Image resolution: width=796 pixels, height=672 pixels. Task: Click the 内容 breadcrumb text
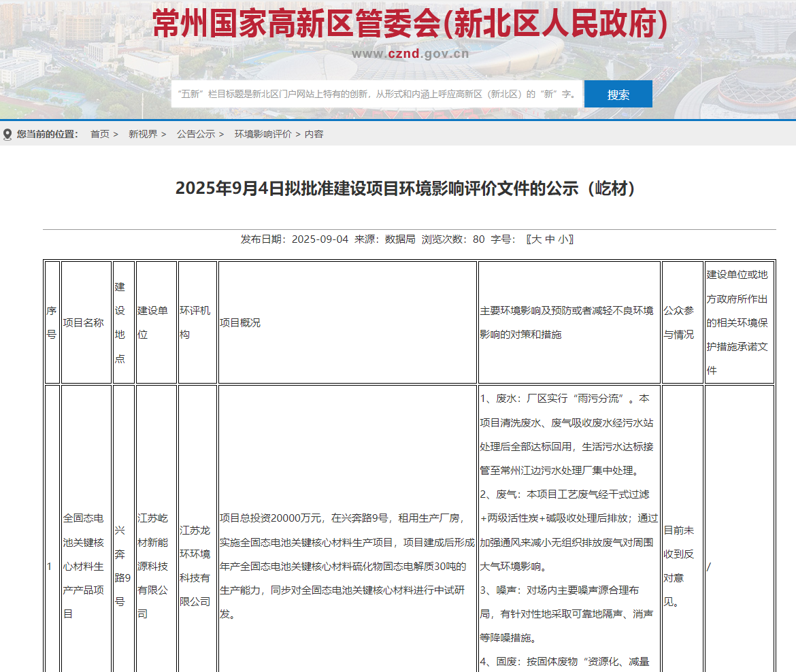coord(314,134)
